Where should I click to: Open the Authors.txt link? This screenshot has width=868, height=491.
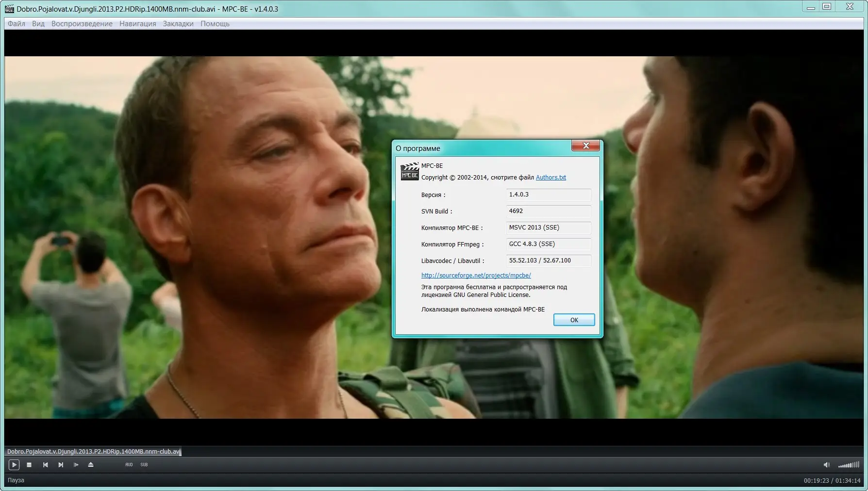(551, 178)
